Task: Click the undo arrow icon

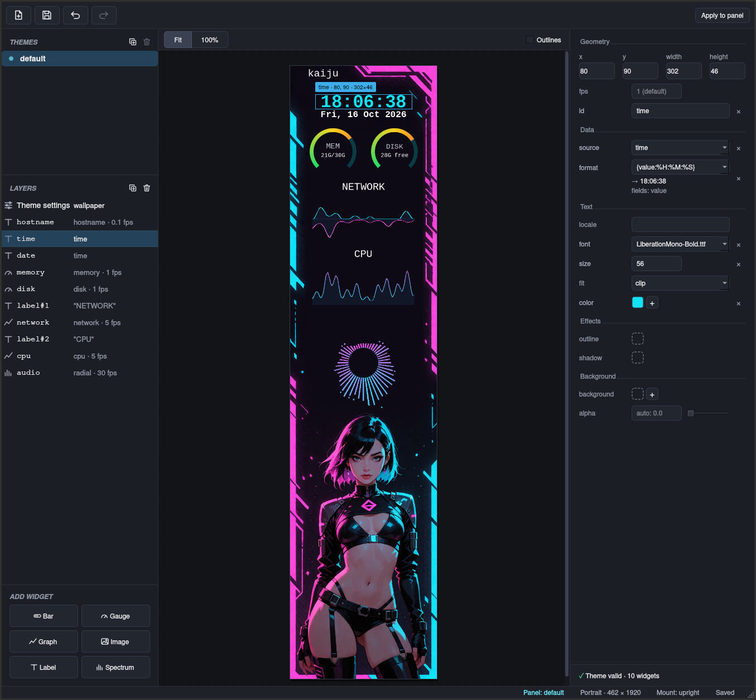Action: click(75, 16)
